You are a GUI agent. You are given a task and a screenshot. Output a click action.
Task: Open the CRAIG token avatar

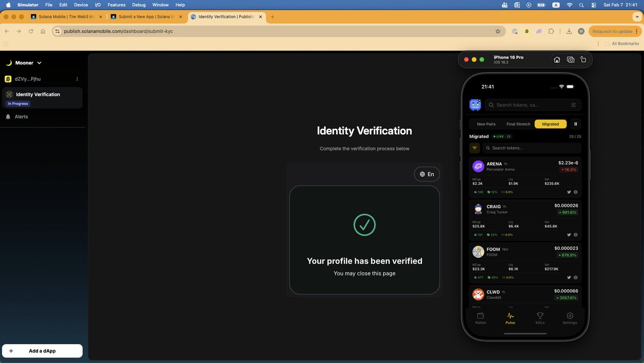pos(478,209)
